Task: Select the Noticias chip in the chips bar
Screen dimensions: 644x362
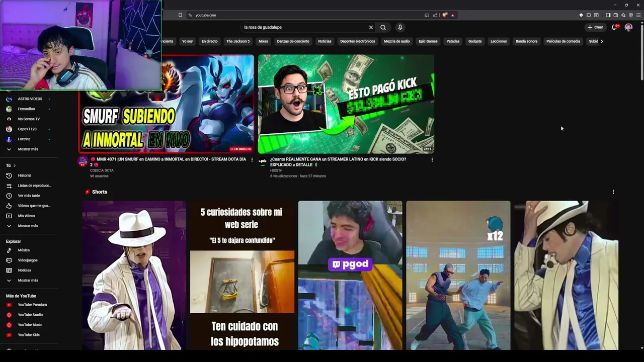Action: tap(325, 41)
